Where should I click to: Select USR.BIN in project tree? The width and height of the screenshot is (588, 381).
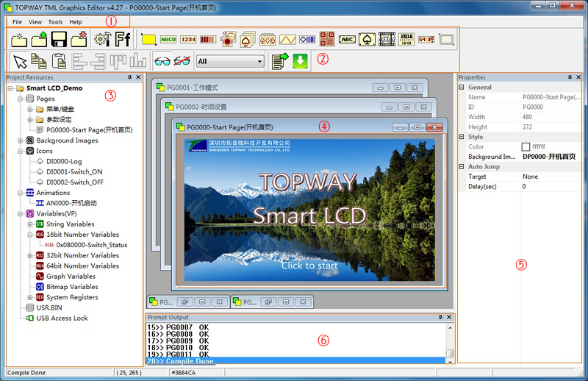49,307
